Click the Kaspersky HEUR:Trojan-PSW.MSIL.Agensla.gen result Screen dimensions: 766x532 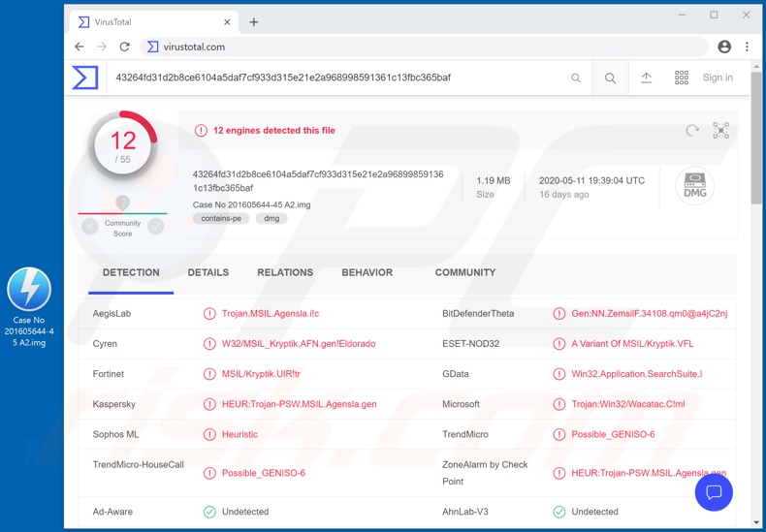(299, 404)
